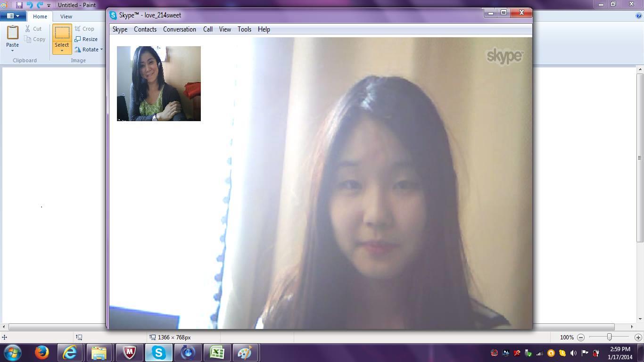This screenshot has height=362, width=644.
Task: Click the Save icon in Paint's quick access toolbar
Action: pyautogui.click(x=19, y=5)
